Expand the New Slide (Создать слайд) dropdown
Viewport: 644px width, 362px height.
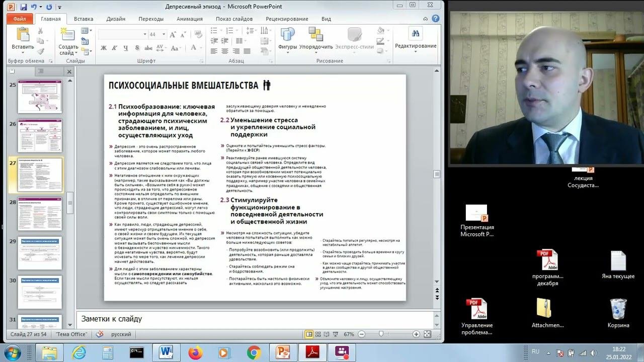pos(76,53)
